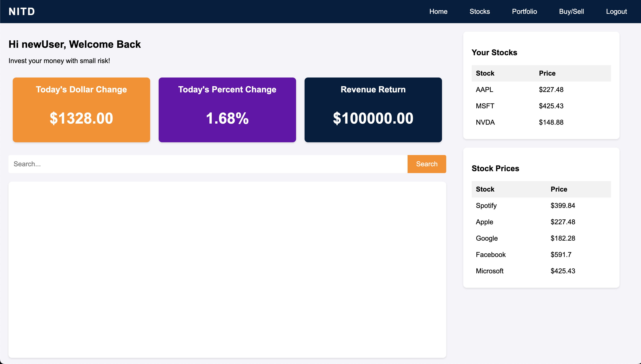Select the NVDA row in Your Stocks

coord(541,122)
